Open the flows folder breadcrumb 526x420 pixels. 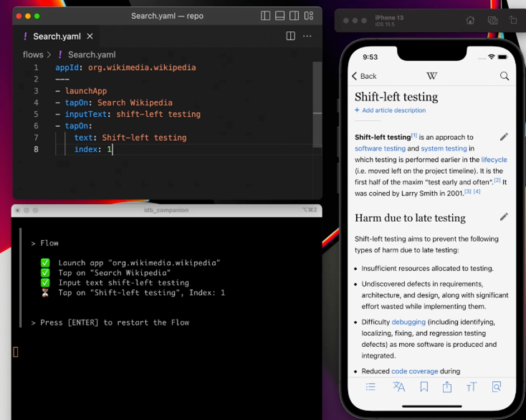tap(33, 55)
